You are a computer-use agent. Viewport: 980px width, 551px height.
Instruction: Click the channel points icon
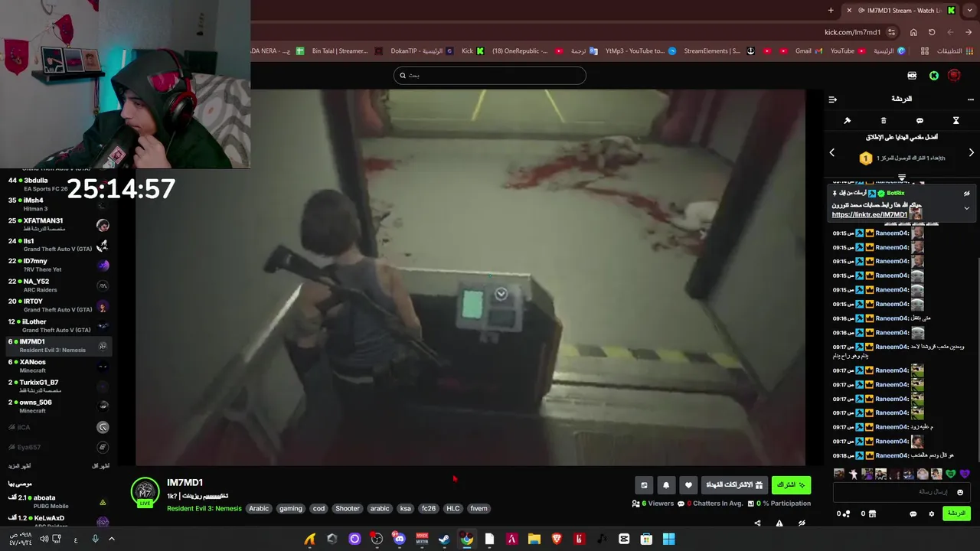[x=846, y=514]
